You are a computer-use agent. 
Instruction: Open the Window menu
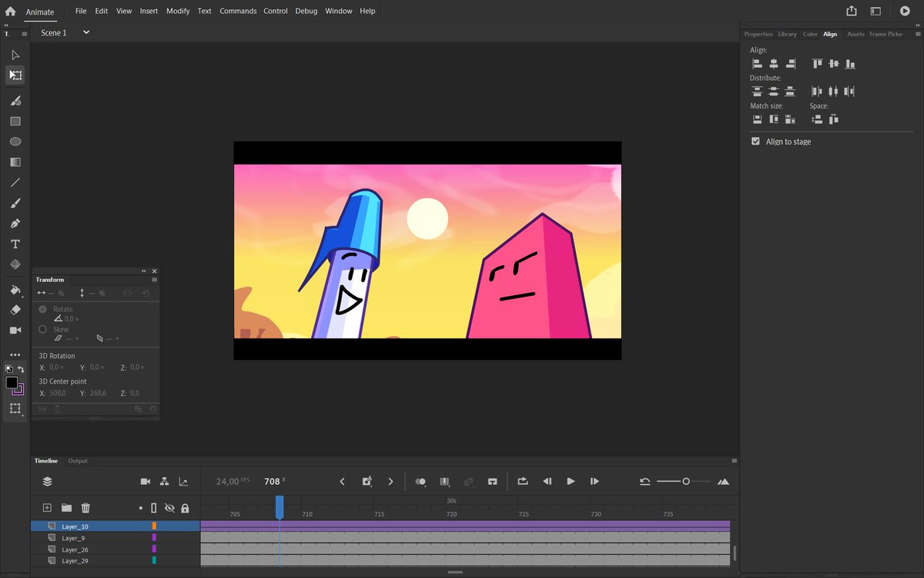tap(339, 11)
